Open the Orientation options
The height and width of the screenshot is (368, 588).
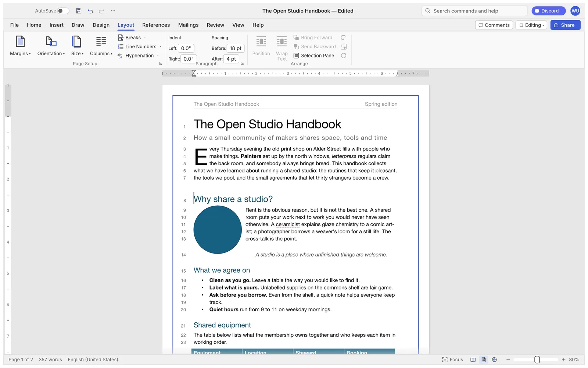point(51,46)
